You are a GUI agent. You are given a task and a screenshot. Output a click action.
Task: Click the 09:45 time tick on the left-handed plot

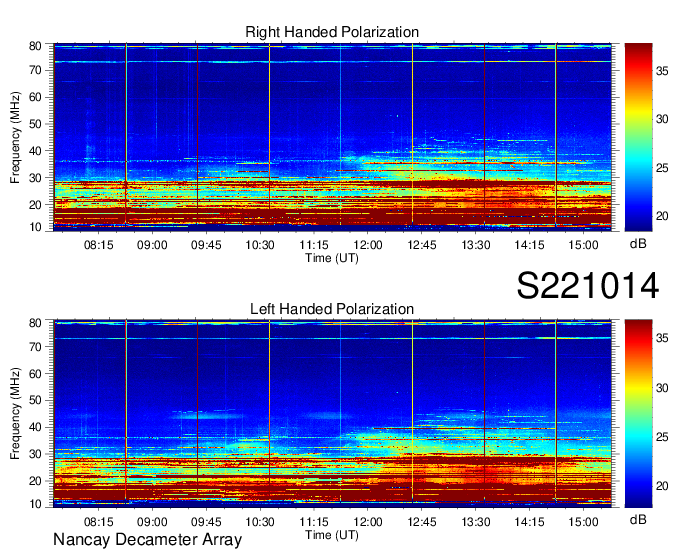(x=206, y=522)
